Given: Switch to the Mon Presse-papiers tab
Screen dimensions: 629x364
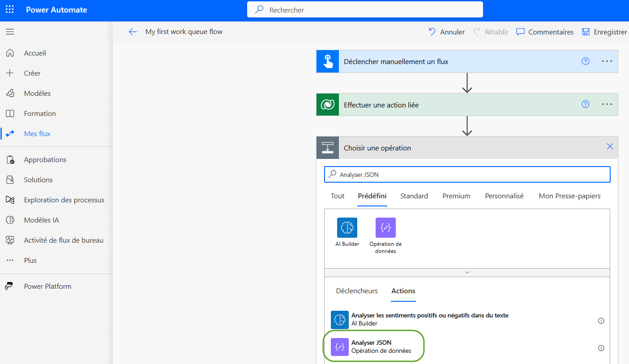Looking at the screenshot, I should [569, 196].
